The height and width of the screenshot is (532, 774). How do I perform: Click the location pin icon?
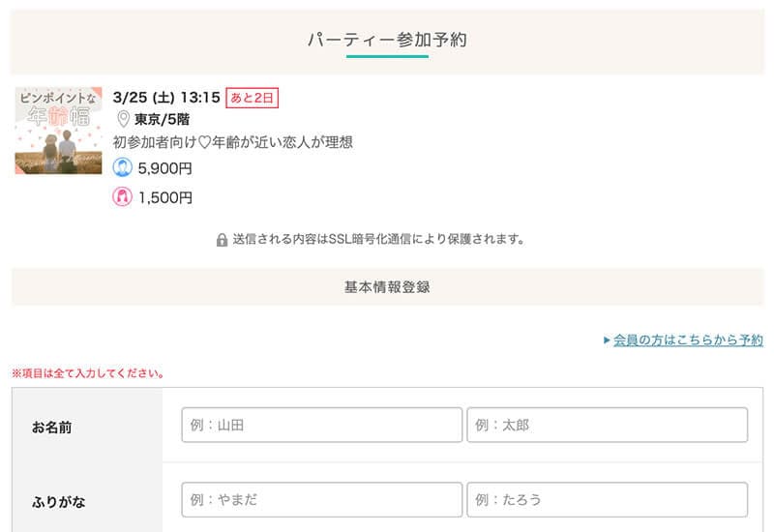coord(123,120)
